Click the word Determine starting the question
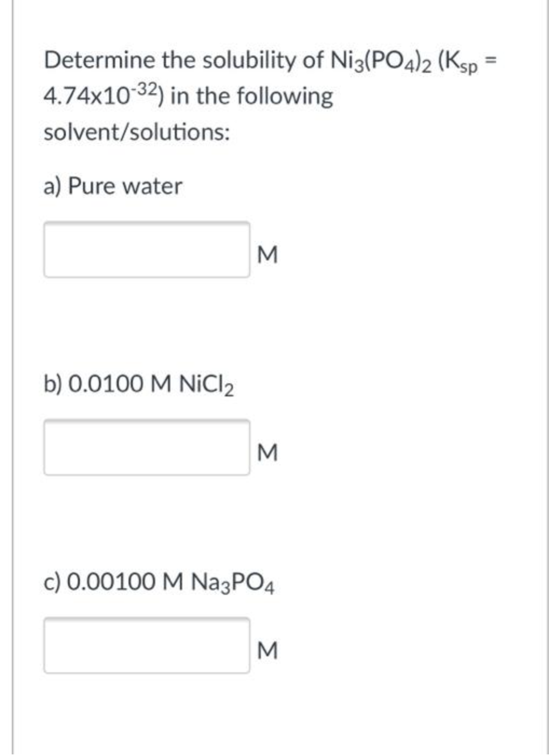Image resolution: width=549 pixels, height=756 pixels. tap(99, 60)
